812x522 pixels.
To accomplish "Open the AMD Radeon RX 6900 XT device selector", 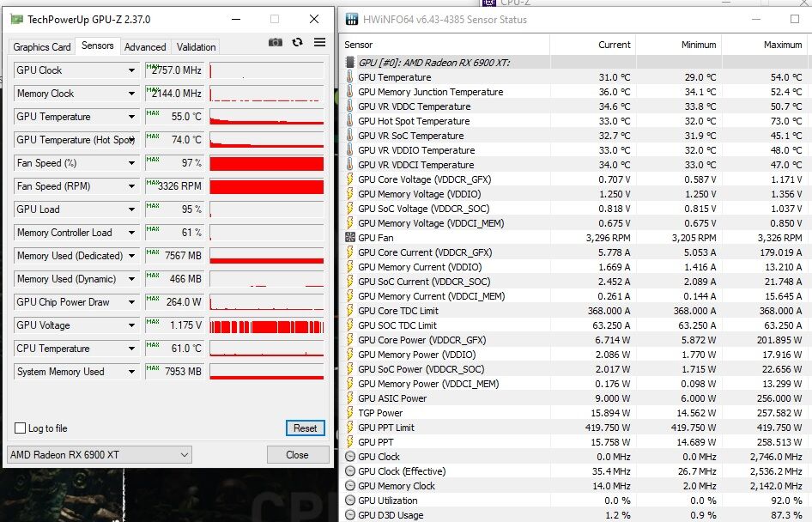I will pos(100,455).
